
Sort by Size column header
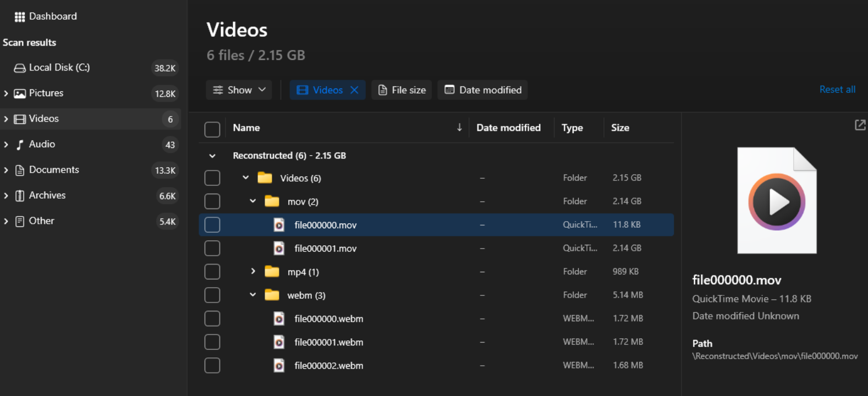click(x=620, y=128)
